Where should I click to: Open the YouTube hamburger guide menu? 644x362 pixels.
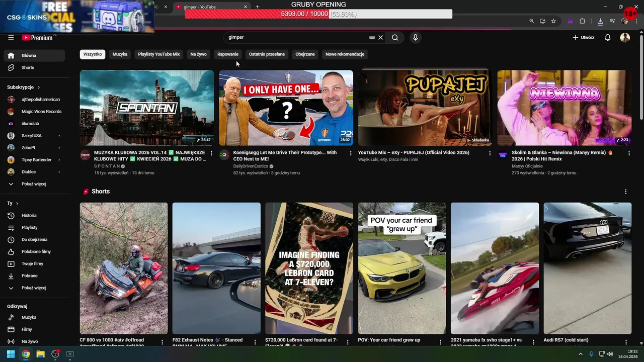point(11,37)
